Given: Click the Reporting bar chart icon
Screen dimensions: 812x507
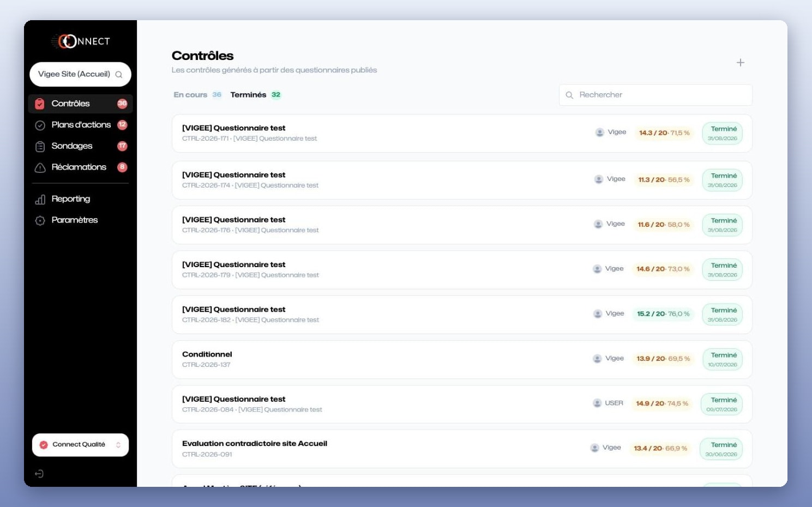Looking at the screenshot, I should [40, 200].
